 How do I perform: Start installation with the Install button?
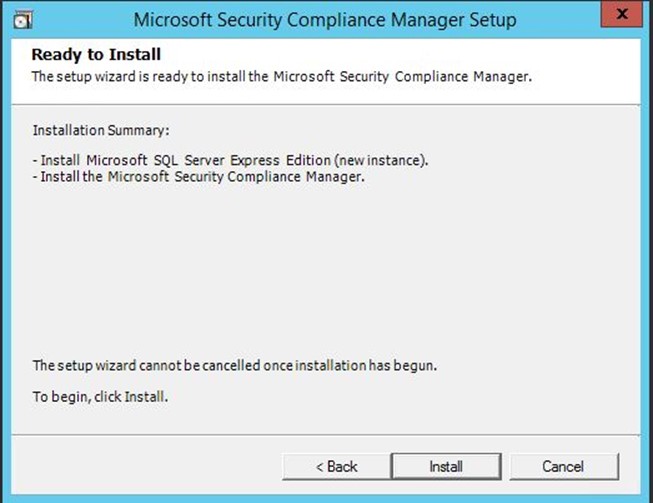[x=446, y=466]
